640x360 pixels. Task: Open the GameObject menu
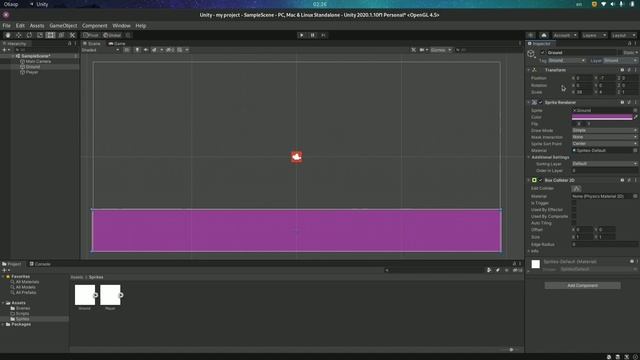[x=63, y=26]
